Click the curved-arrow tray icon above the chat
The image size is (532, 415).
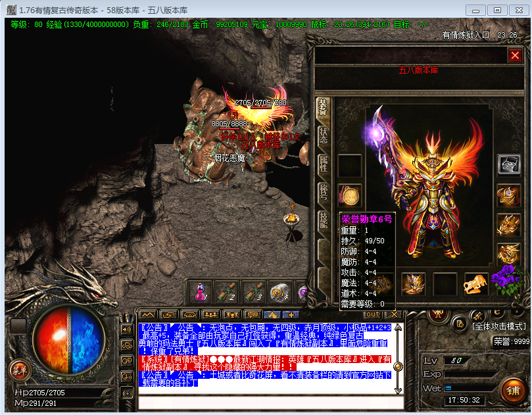[x=168, y=315]
